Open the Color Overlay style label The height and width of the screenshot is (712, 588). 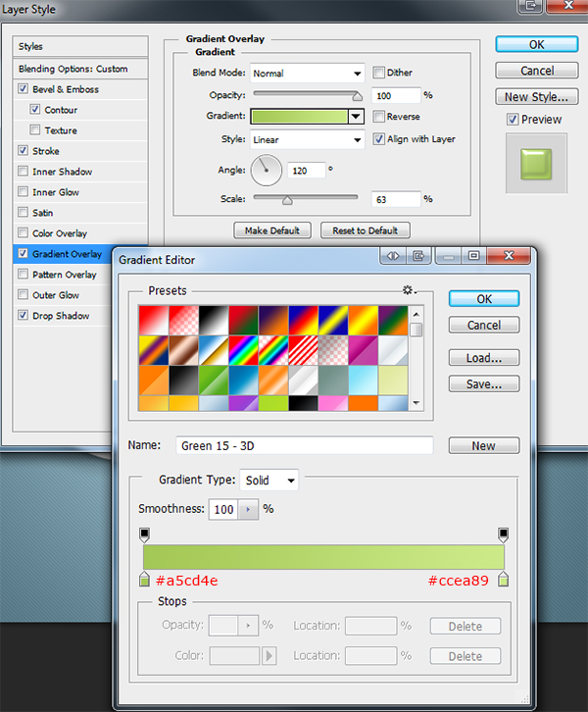pyautogui.click(x=60, y=233)
